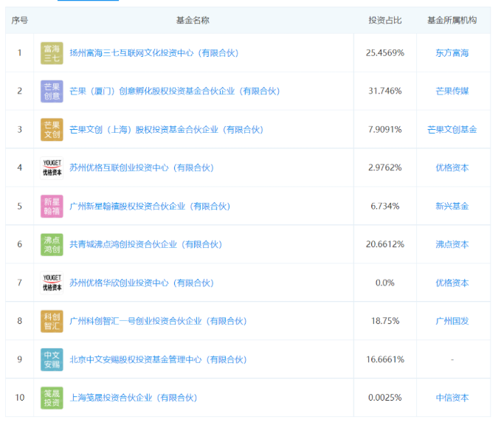Screen dimensions: 504x425
Task: Open the 中信资本 institution link
Action: pyautogui.click(x=452, y=398)
